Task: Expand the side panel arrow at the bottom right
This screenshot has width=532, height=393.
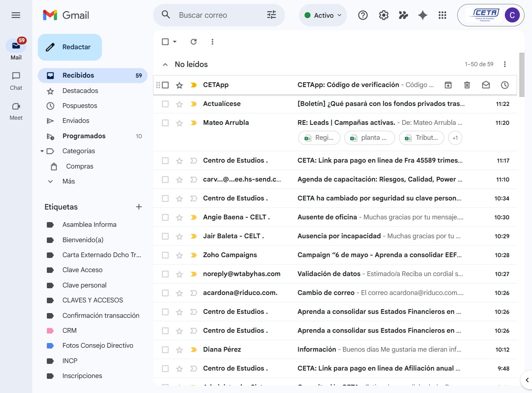Action: 527,380
